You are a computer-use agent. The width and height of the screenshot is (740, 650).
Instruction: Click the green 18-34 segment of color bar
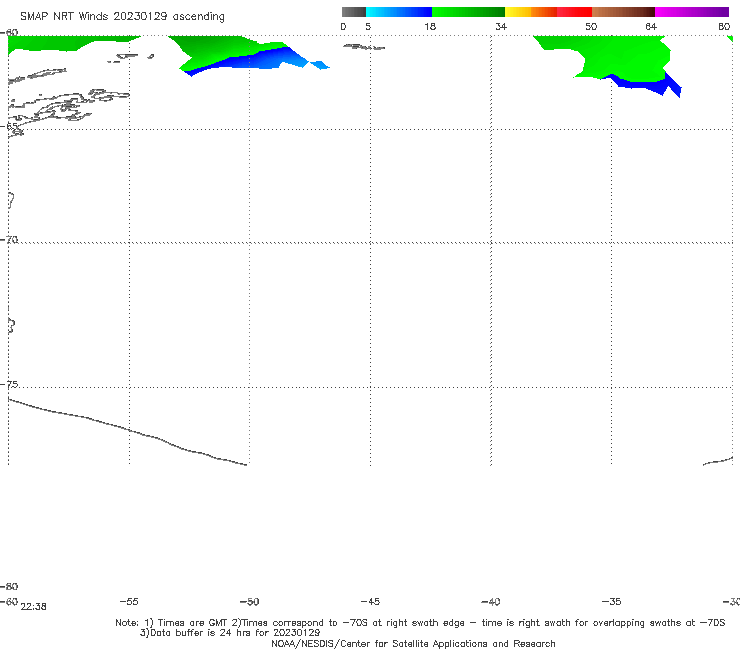(468, 12)
